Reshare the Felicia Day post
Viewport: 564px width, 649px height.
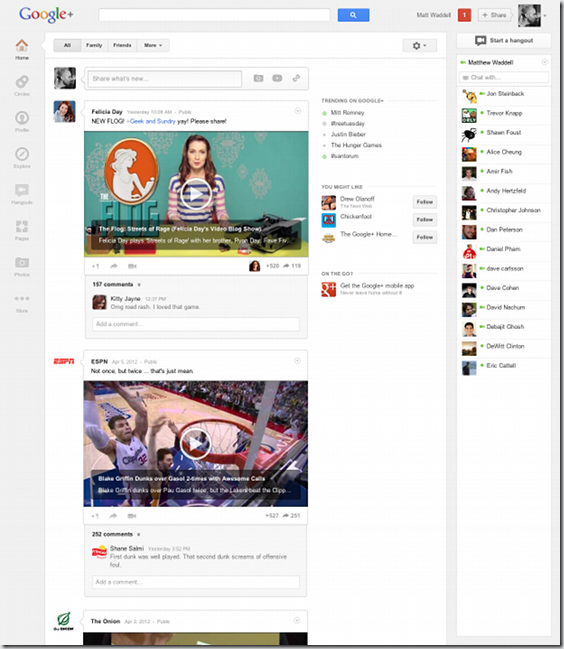(113, 266)
